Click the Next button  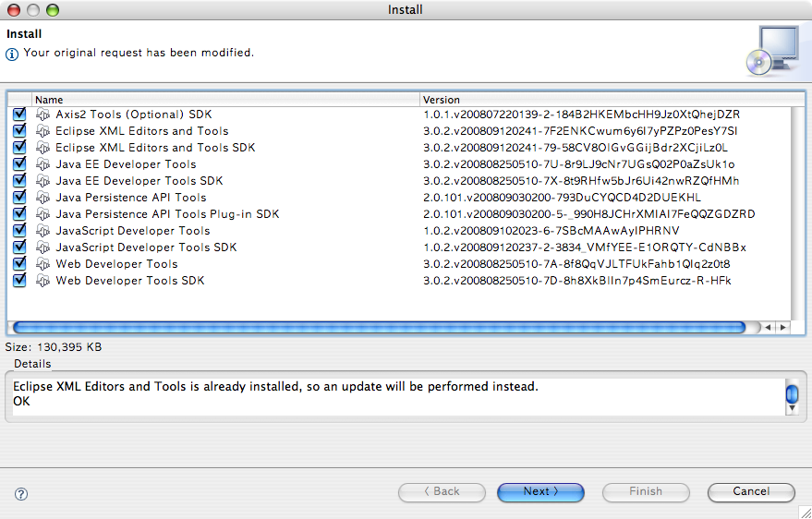point(540,492)
